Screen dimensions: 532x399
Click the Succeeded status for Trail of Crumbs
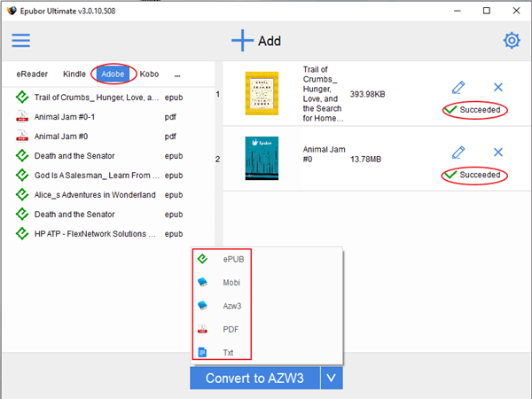[x=480, y=110]
